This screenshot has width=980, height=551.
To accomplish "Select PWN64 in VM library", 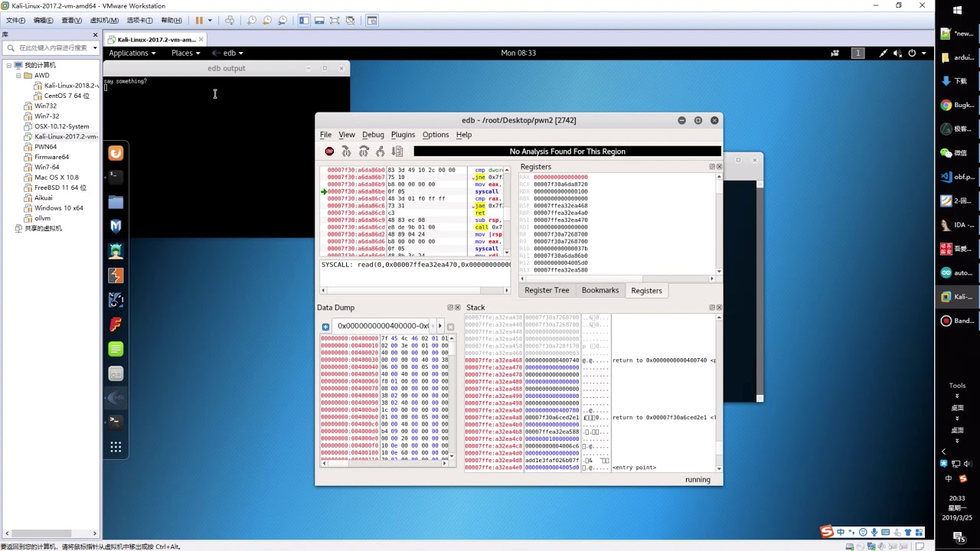I will (45, 147).
